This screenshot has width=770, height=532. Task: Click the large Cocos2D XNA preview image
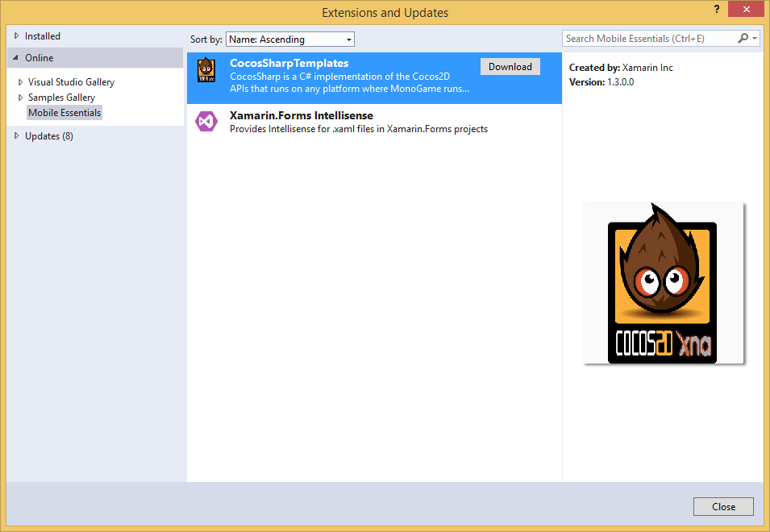click(664, 283)
